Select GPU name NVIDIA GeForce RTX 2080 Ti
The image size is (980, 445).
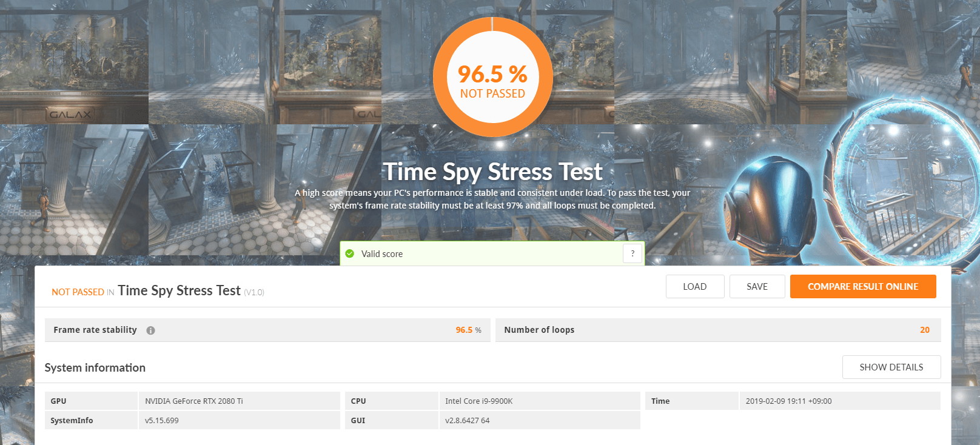[194, 401]
